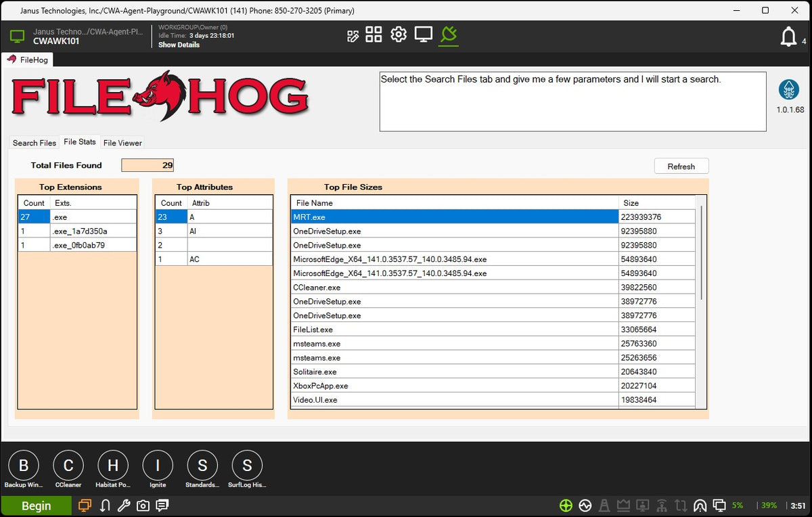
Task: Click the Refresh button
Action: pyautogui.click(x=681, y=166)
